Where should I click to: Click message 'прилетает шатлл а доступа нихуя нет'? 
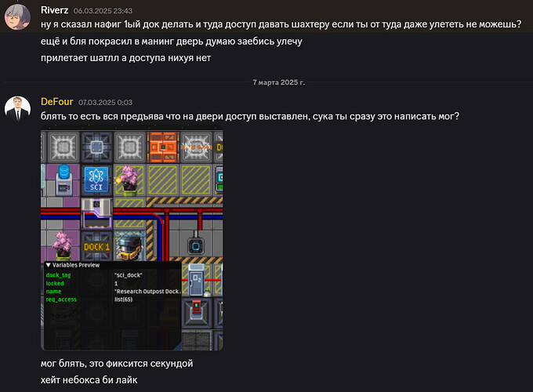pyautogui.click(x=125, y=58)
